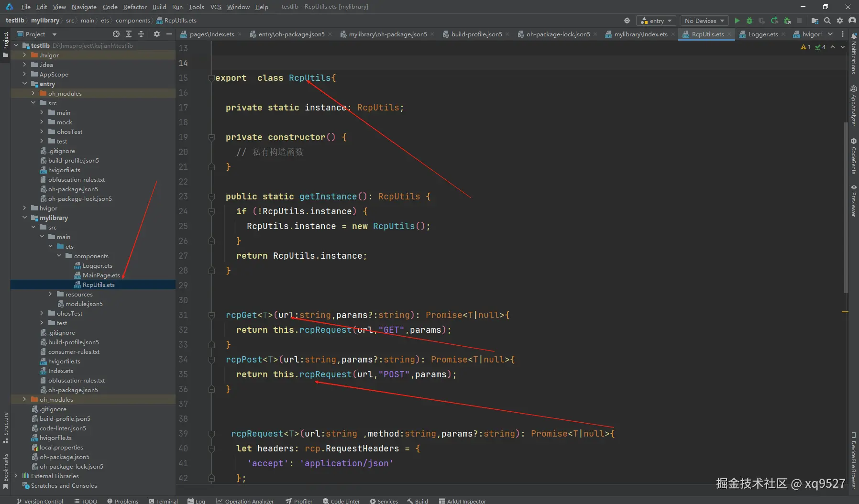
Task: Collapse all nodes in the Project panel
Action: (x=141, y=34)
